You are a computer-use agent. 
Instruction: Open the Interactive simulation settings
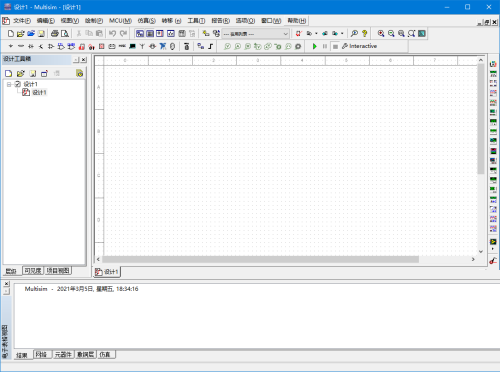[359, 46]
